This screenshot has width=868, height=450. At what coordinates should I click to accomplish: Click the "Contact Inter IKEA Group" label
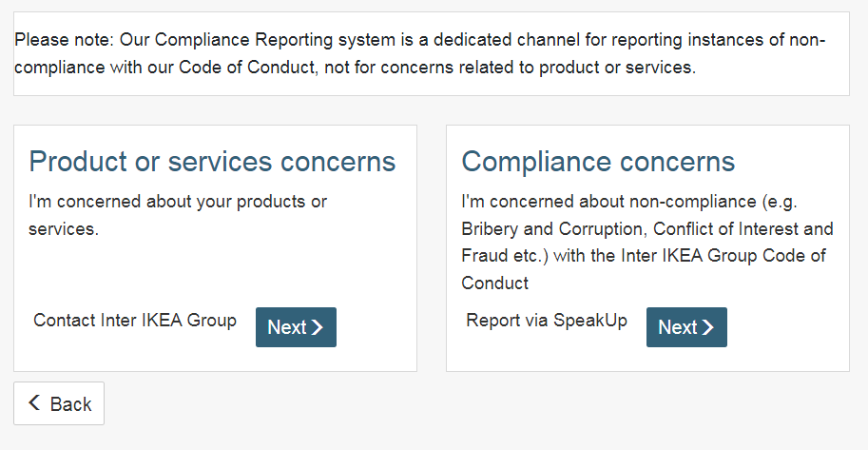point(135,321)
